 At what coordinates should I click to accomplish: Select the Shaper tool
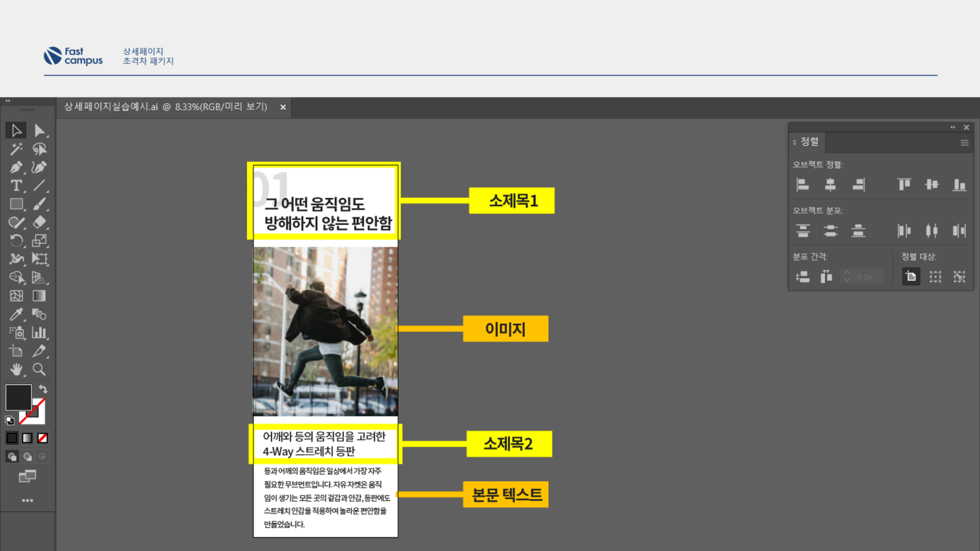pos(16,222)
